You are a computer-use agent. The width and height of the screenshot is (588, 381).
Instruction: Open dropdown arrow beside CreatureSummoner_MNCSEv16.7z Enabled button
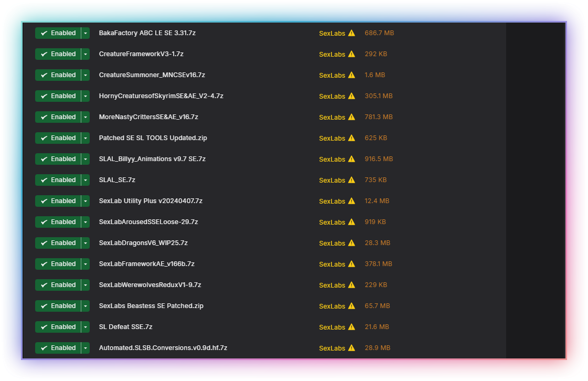pos(85,75)
